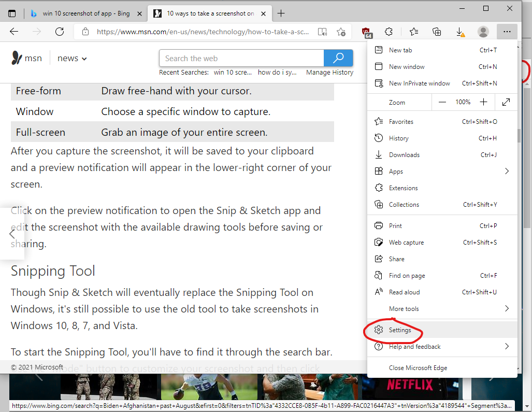Open the Favorites toolbar icon
Screen dimensions: 532x412
413,32
